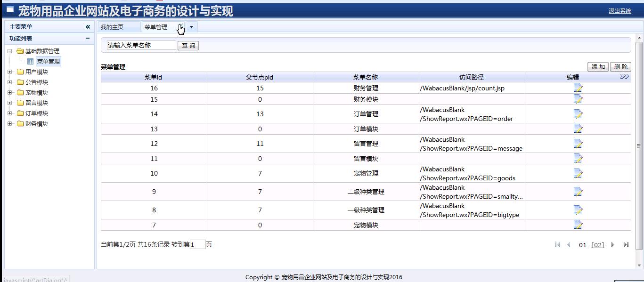Expand the 财务模块 tree node
The image size is (644, 282).
[x=10, y=124]
